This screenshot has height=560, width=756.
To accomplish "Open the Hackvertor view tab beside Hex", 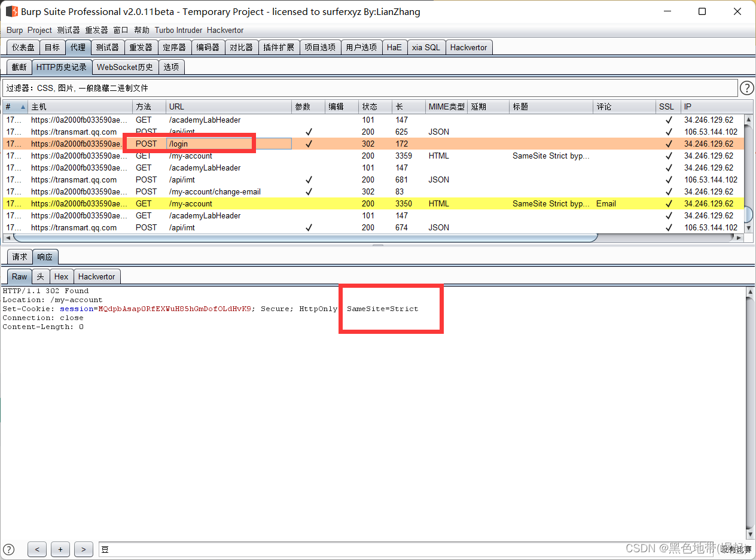I will coord(96,276).
